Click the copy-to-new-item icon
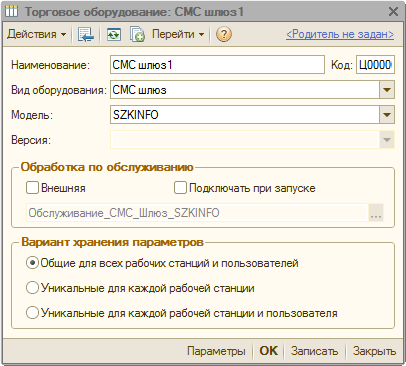The height and width of the screenshot is (366, 406). (x=137, y=34)
